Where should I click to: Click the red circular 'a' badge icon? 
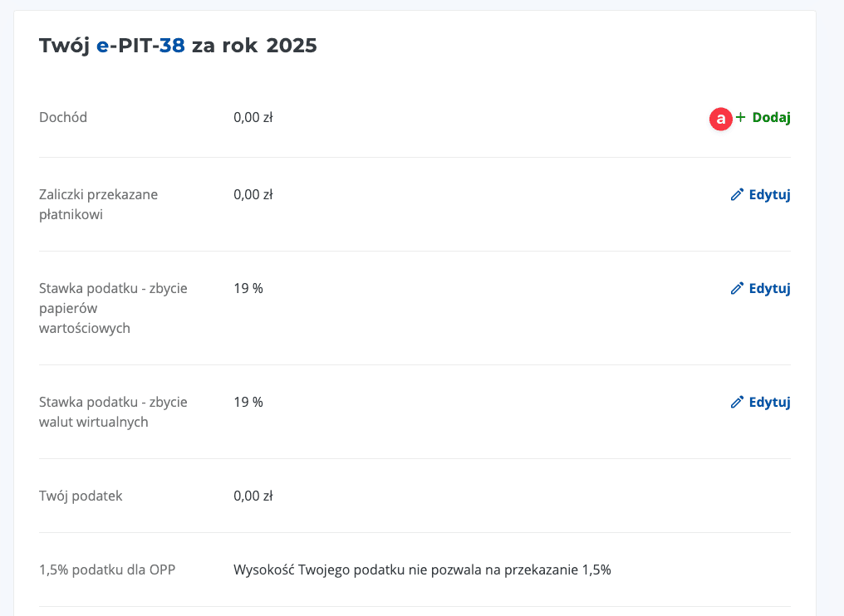click(x=720, y=119)
